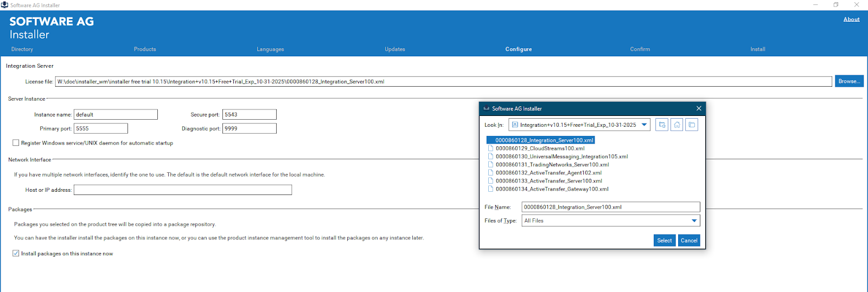
Task: Open the Configure step
Action: (x=519, y=49)
